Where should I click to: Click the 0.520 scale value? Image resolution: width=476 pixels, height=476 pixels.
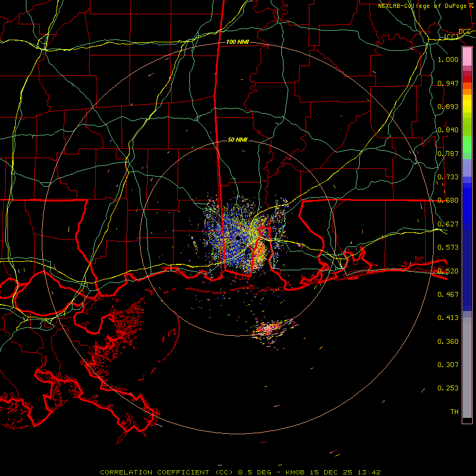point(448,271)
